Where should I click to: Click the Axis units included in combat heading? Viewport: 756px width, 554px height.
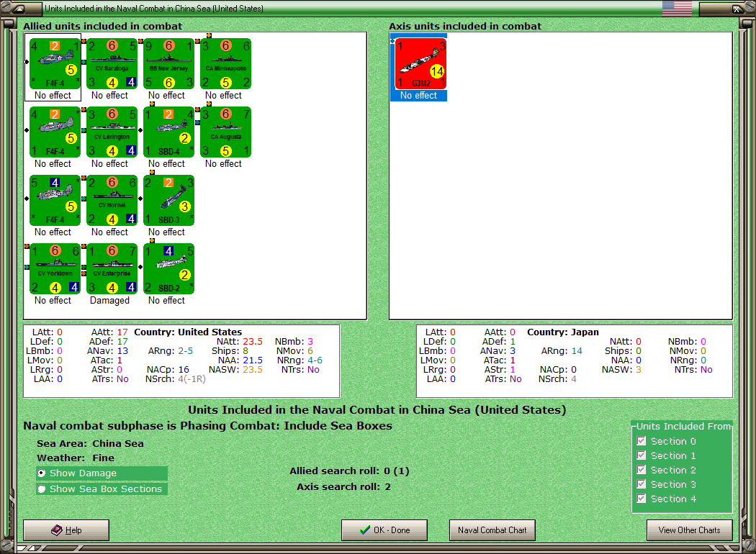tap(465, 26)
